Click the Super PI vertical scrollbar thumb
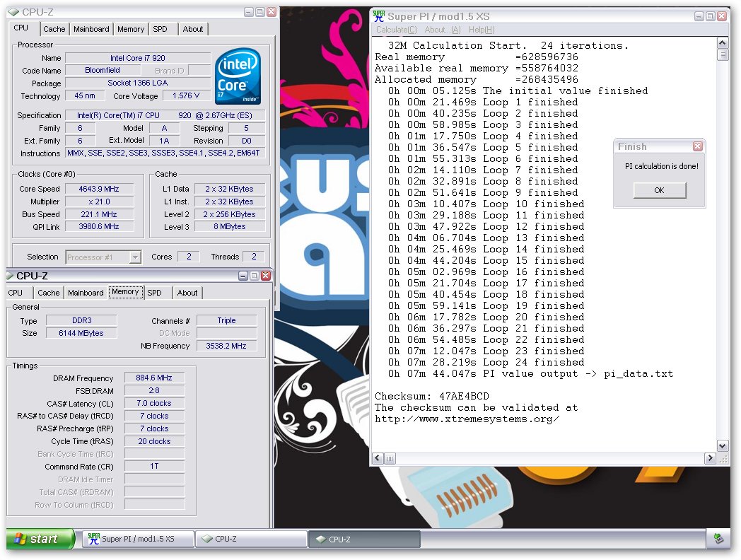 click(x=722, y=54)
